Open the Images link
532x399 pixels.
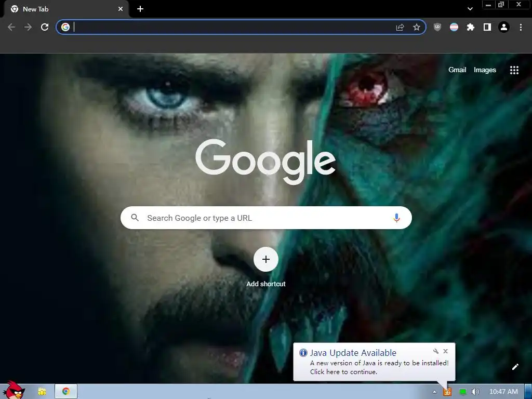[x=485, y=70]
